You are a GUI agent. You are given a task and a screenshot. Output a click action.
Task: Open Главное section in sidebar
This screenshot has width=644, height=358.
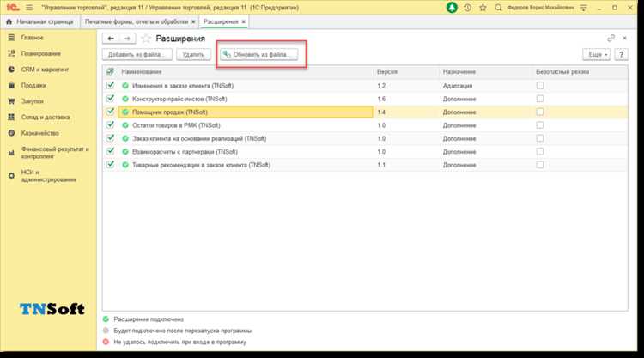[x=32, y=38]
